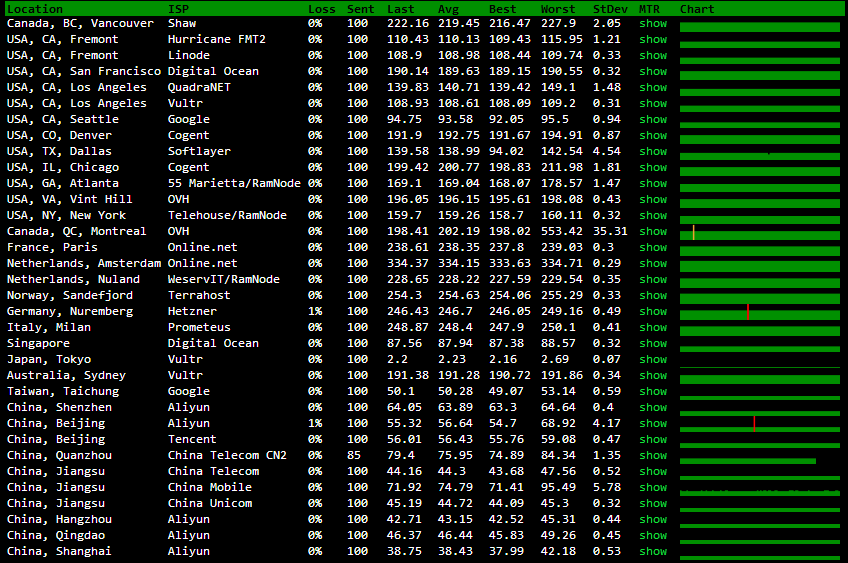The height and width of the screenshot is (563, 848).
Task: Click the Chart column header
Action: [697, 9]
